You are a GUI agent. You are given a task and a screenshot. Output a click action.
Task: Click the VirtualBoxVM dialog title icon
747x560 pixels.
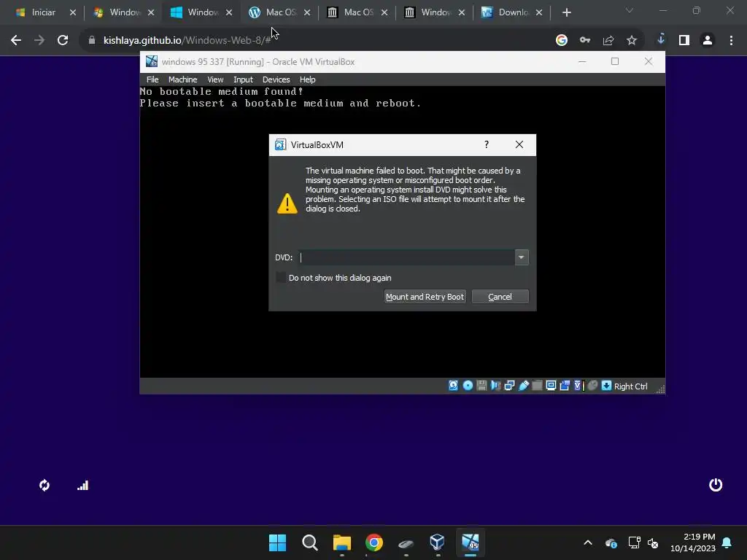[x=281, y=145]
